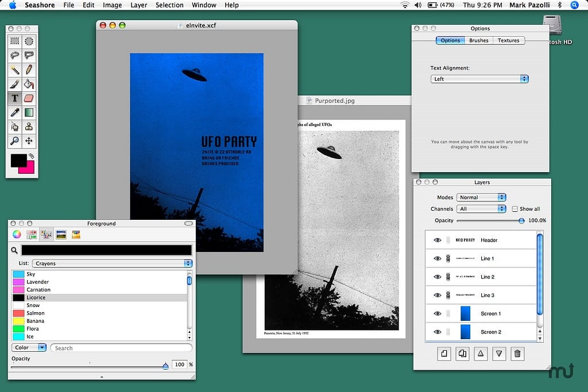Screen dimensions: 588x392
Task: Pick the Paint Bucket fill tool
Action: coord(29,84)
